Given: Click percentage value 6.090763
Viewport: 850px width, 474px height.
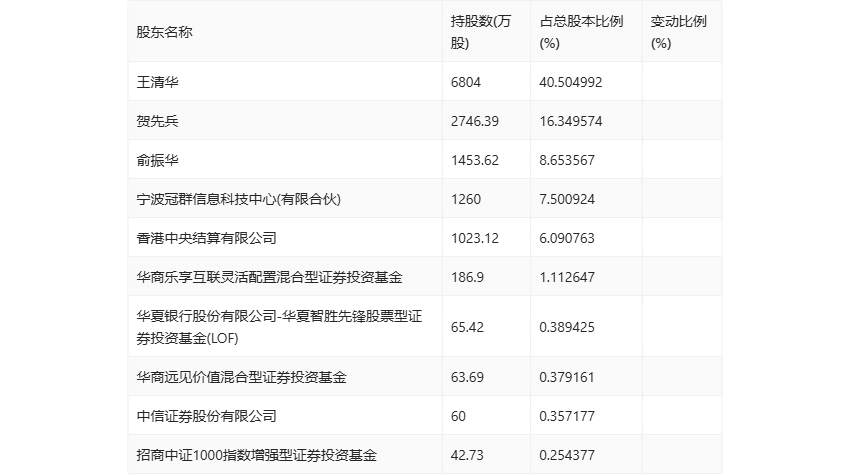Looking at the screenshot, I should coord(567,239).
